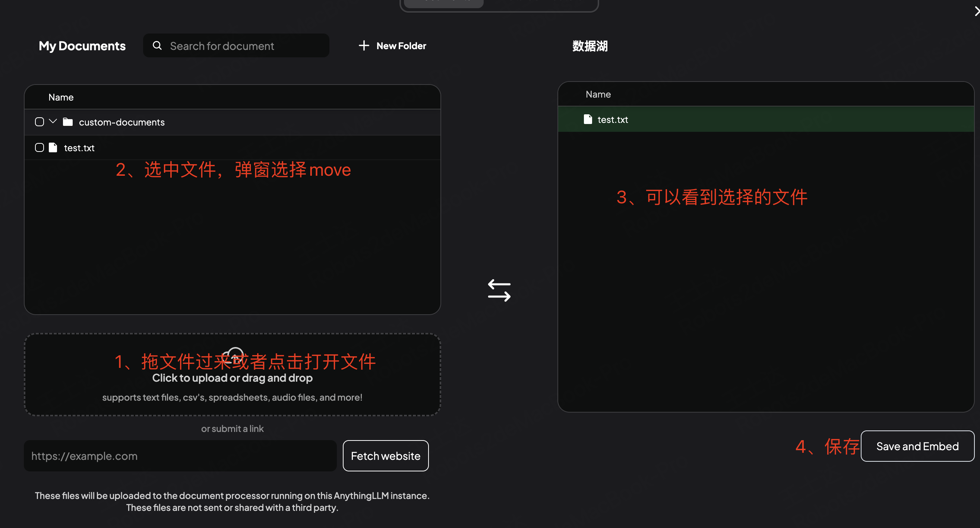The image size is (980, 528).
Task: Click the custom-documents folder icon
Action: coord(68,122)
